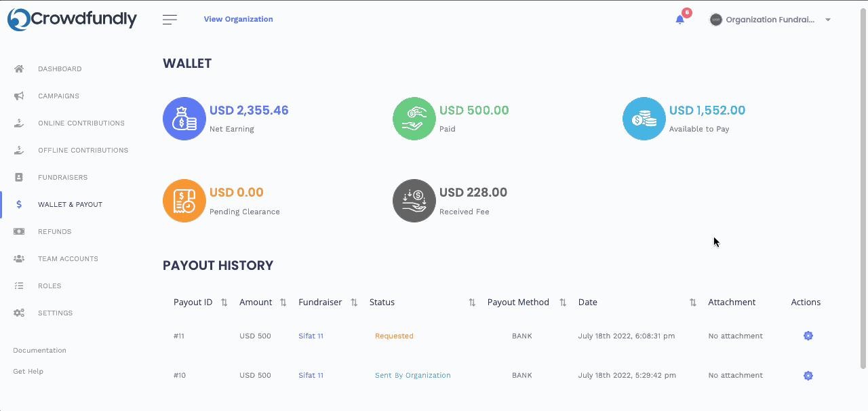The height and width of the screenshot is (411, 868).
Task: Open Team Accounts in sidebar
Action: [x=68, y=258]
